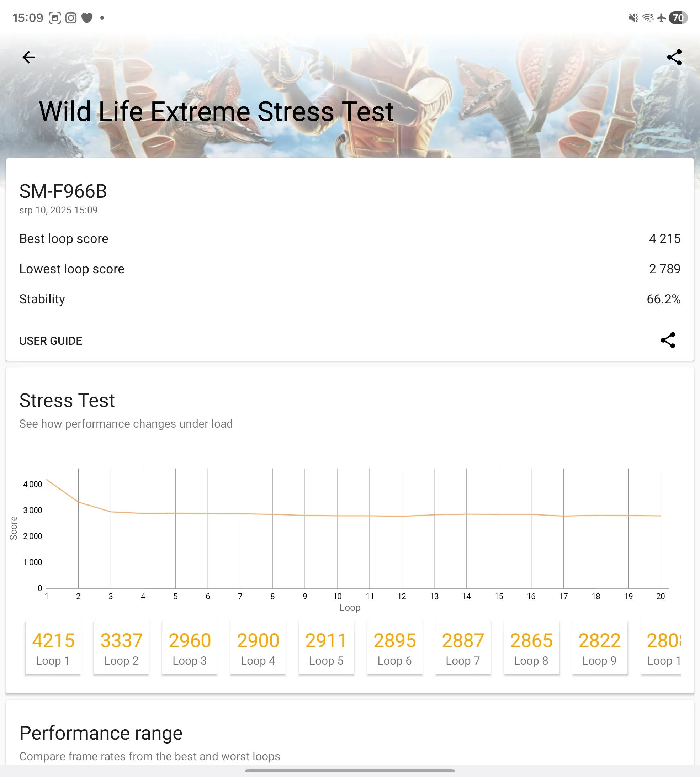Viewport: 700px width, 777px height.
Task: Tap the share icon beside USER GUIDE
Action: click(x=668, y=340)
